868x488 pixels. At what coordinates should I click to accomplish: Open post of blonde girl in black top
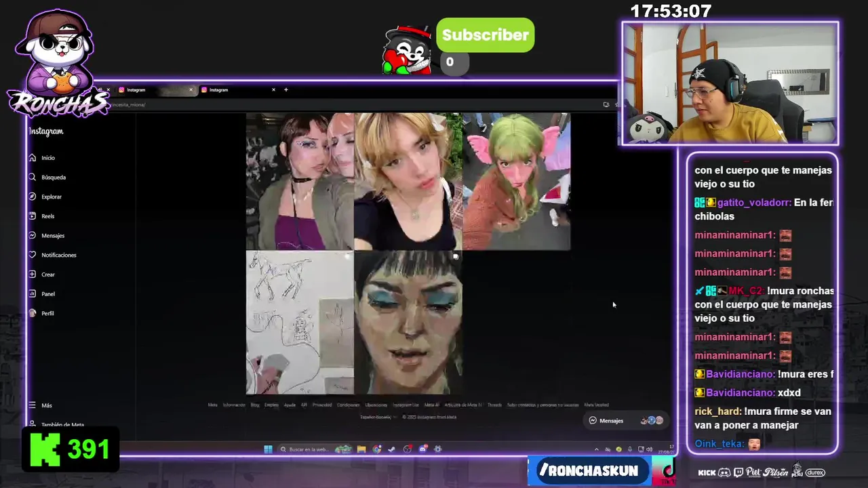coord(408,181)
